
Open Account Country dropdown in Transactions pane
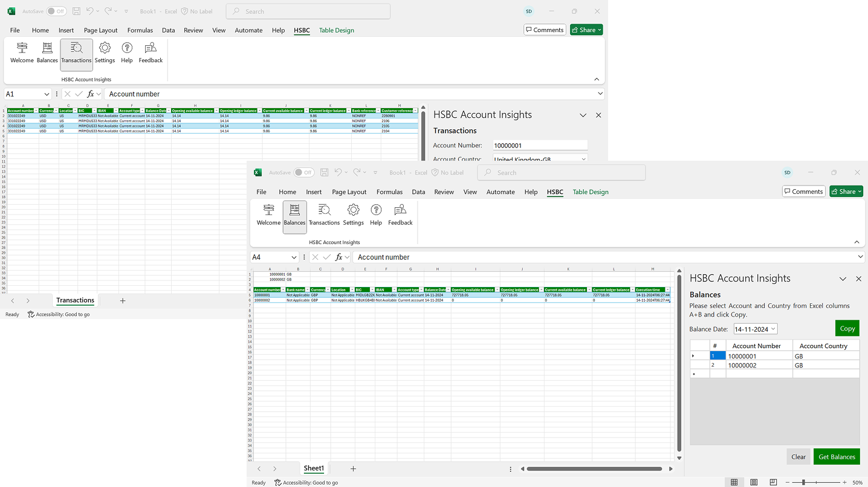click(x=583, y=159)
